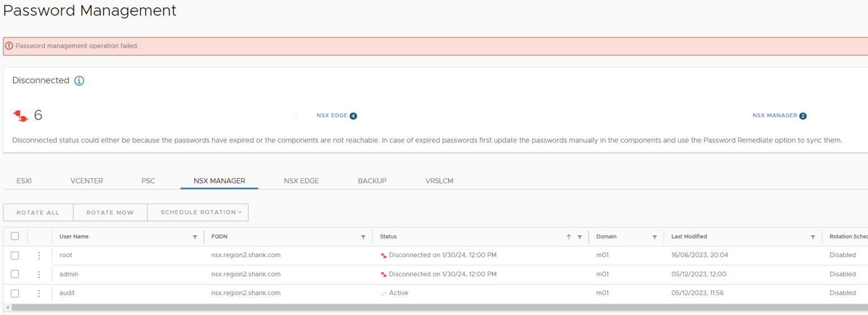This screenshot has width=868, height=315.
Task: Click the info icon next to Disconnected
Action: click(x=79, y=81)
